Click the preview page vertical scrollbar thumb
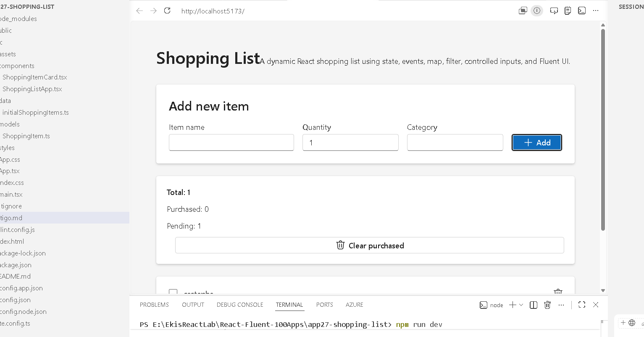Viewport: 644px width, 337px height. click(603, 129)
